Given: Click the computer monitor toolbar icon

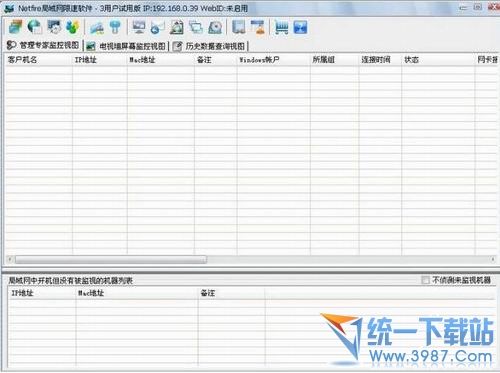Looking at the screenshot, I should (139, 27).
